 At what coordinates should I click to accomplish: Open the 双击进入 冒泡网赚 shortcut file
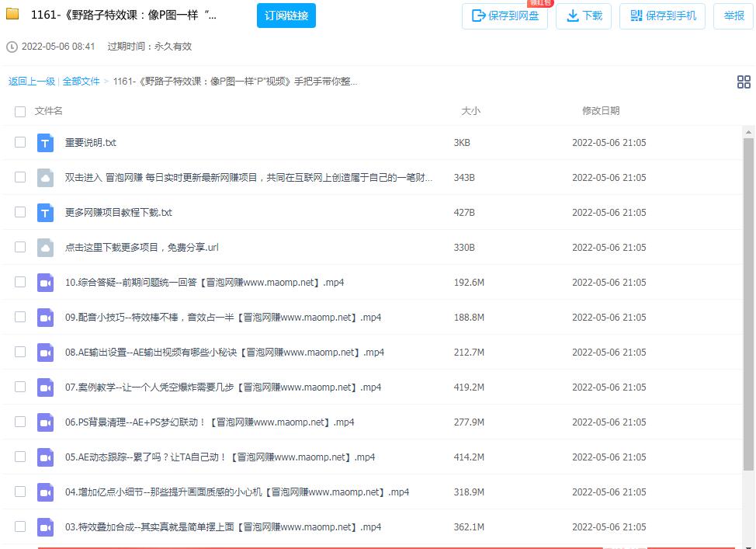pyautogui.click(x=249, y=178)
